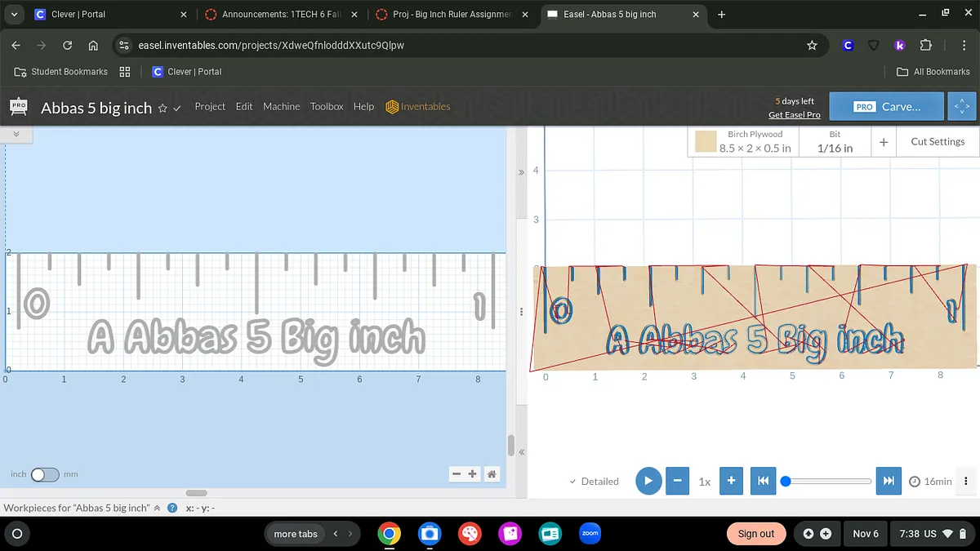Skip the simulation to the end

point(889,481)
